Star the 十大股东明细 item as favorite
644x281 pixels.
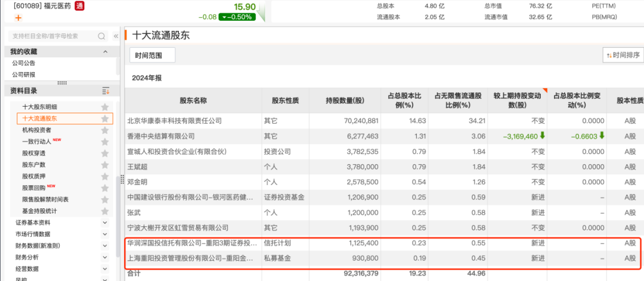click(105, 107)
